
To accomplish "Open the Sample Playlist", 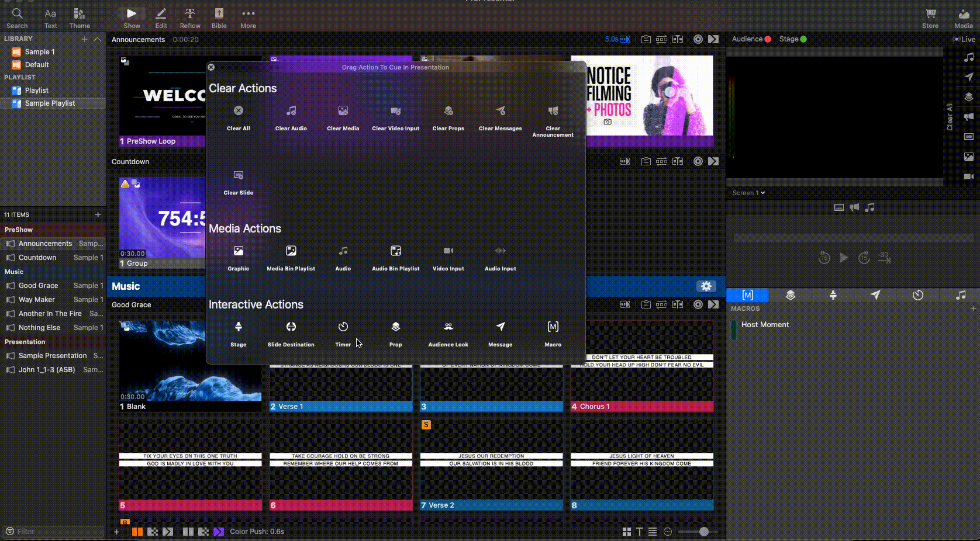I will point(53,103).
